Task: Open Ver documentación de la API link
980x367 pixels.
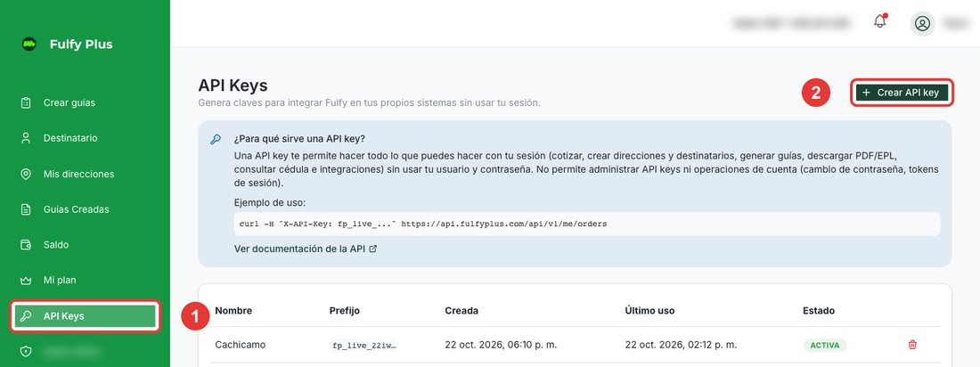Action: click(306, 249)
